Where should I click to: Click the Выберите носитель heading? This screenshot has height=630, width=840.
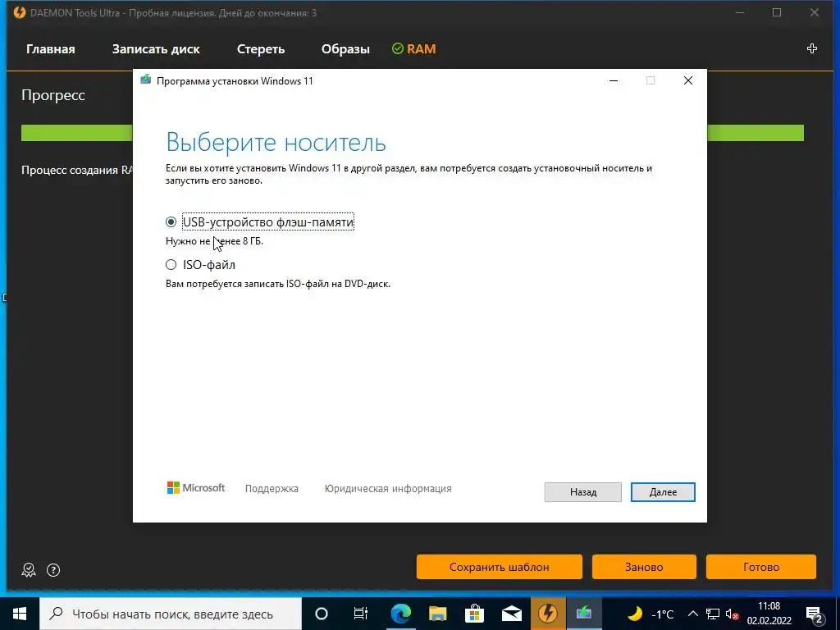point(276,142)
